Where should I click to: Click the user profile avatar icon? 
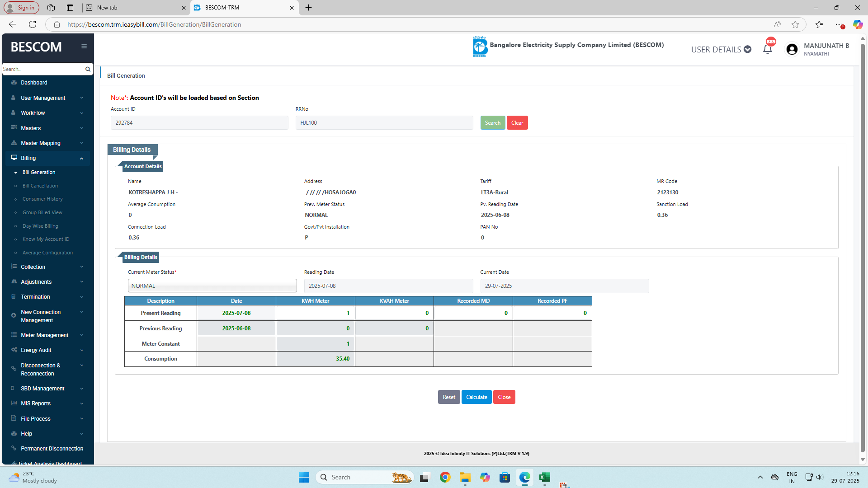pos(792,49)
